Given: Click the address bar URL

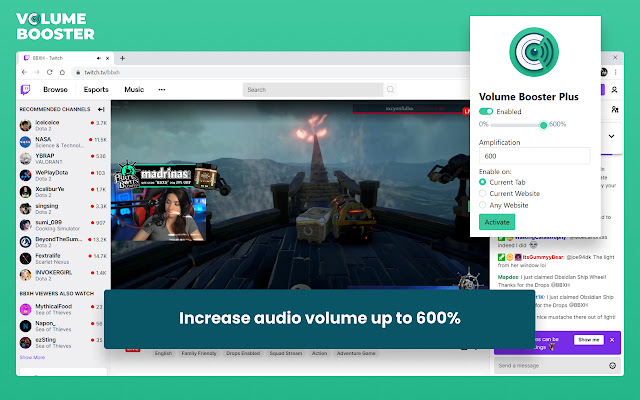Looking at the screenshot, I should pos(102,72).
